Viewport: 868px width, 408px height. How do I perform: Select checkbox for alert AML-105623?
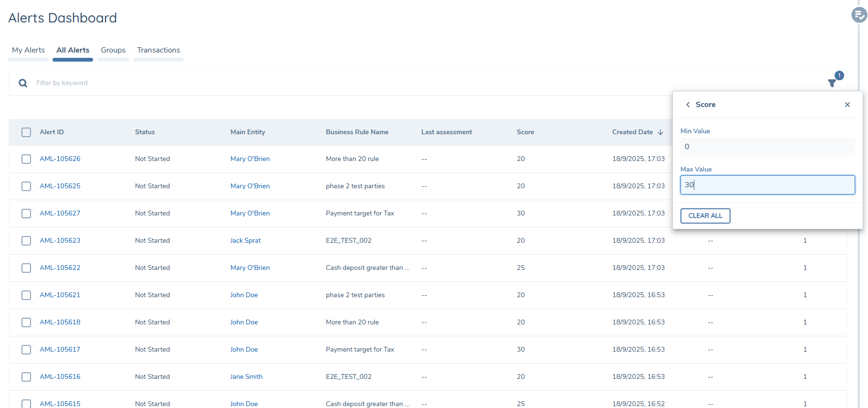(26, 241)
